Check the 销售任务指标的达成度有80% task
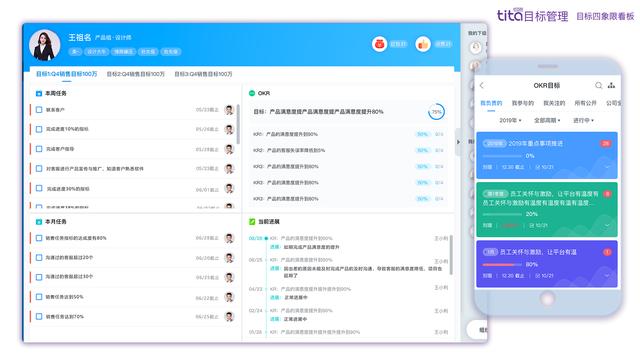The height and width of the screenshot is (360, 640). tap(39, 238)
